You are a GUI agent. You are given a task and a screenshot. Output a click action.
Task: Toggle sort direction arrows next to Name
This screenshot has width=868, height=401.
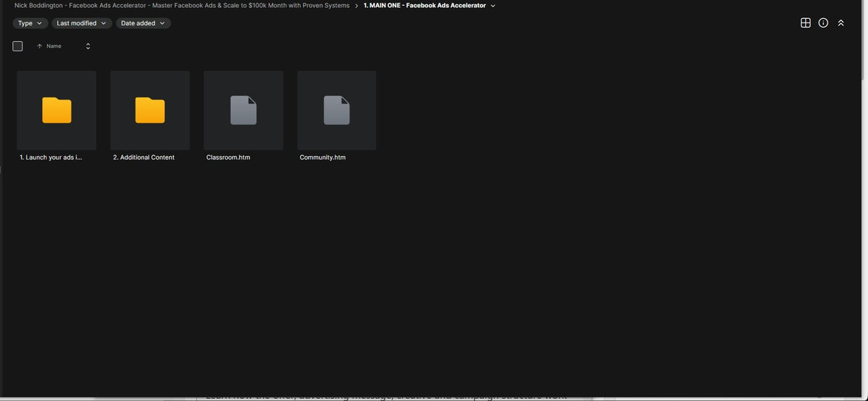click(x=88, y=46)
